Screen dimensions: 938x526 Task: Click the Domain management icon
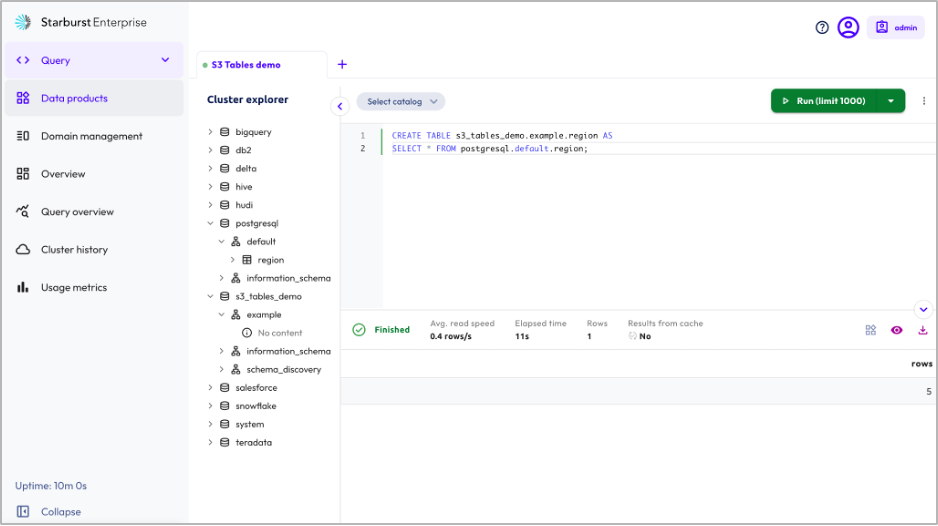click(23, 136)
